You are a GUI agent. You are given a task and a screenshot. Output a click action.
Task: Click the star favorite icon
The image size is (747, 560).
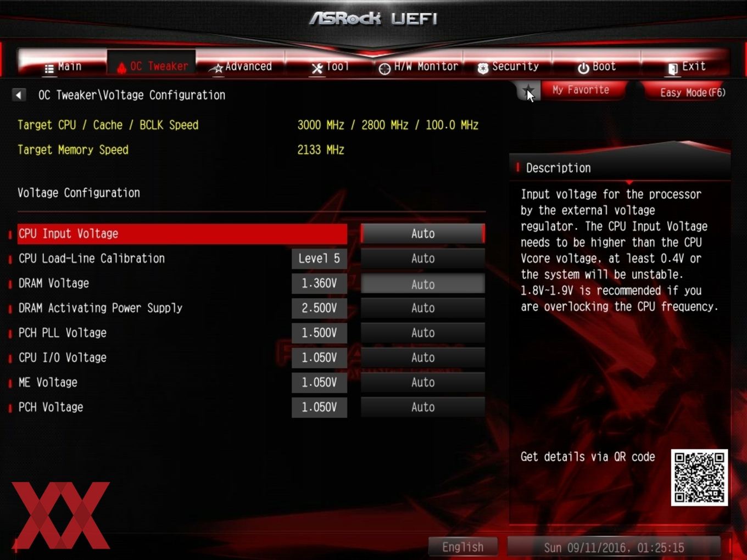[x=528, y=91]
